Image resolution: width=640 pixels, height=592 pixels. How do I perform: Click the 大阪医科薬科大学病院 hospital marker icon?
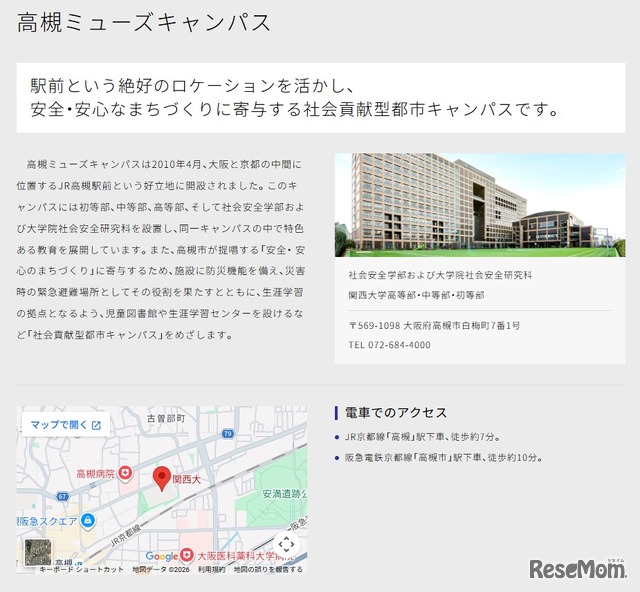tap(187, 555)
